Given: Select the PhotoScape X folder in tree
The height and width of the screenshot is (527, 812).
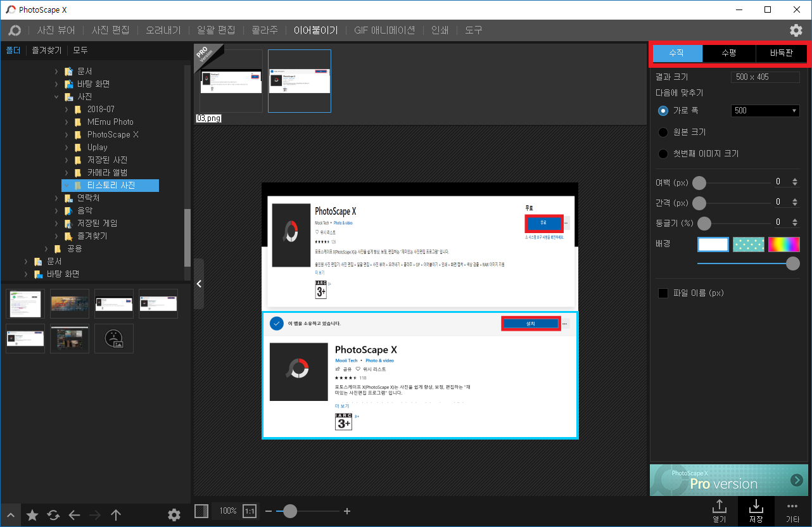Looking at the screenshot, I should click(x=113, y=134).
